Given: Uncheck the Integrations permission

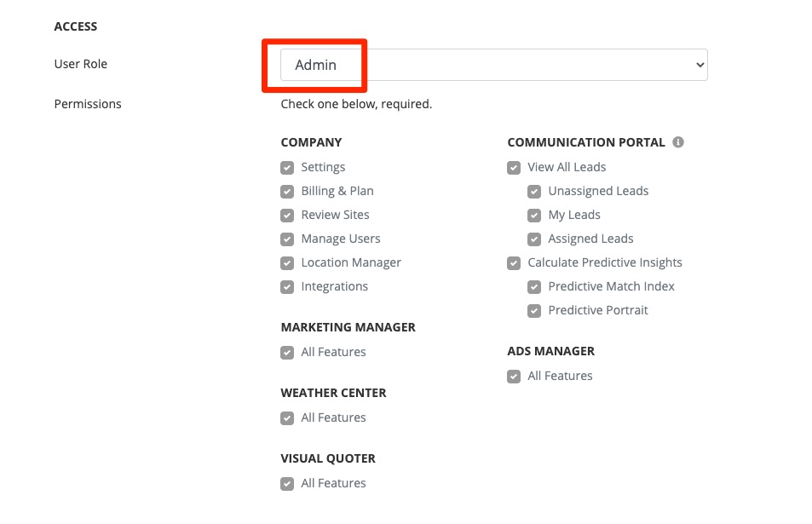Looking at the screenshot, I should click(287, 287).
